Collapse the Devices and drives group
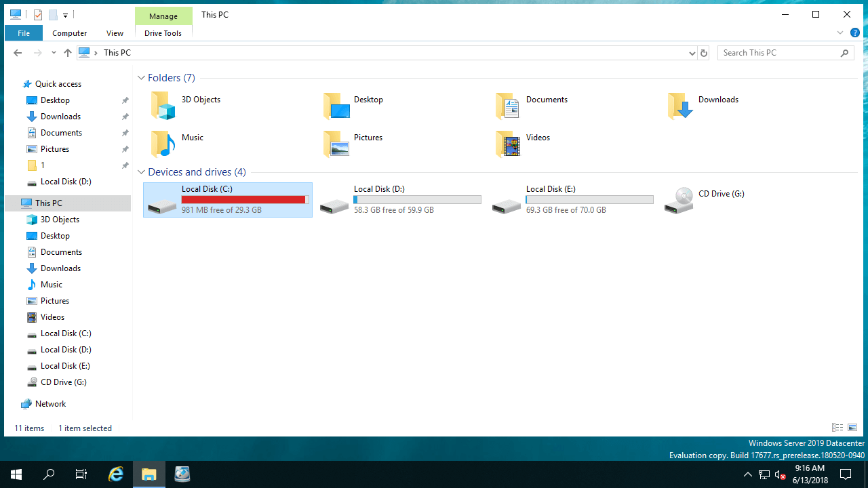 click(x=141, y=172)
